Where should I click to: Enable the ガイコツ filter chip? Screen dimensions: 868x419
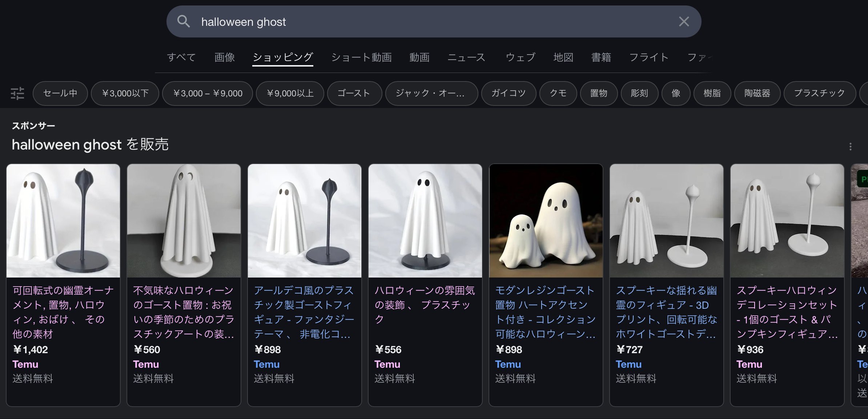(x=508, y=93)
